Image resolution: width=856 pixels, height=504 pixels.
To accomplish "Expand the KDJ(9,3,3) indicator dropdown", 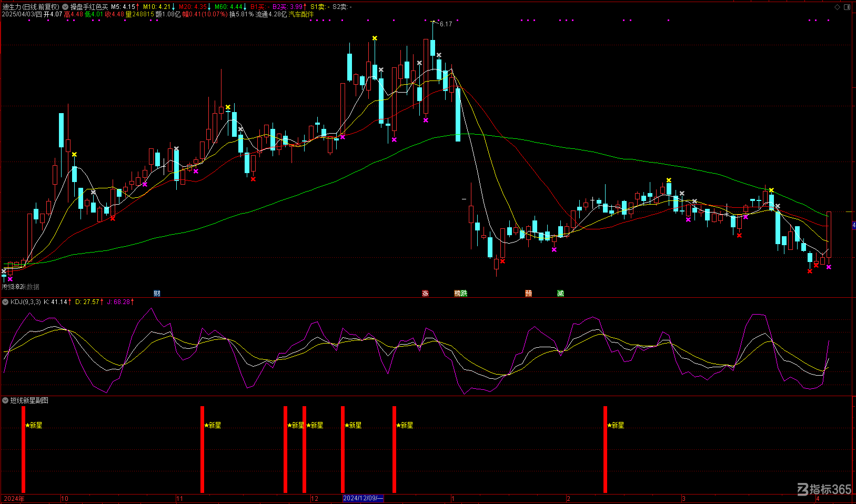I will (5, 302).
